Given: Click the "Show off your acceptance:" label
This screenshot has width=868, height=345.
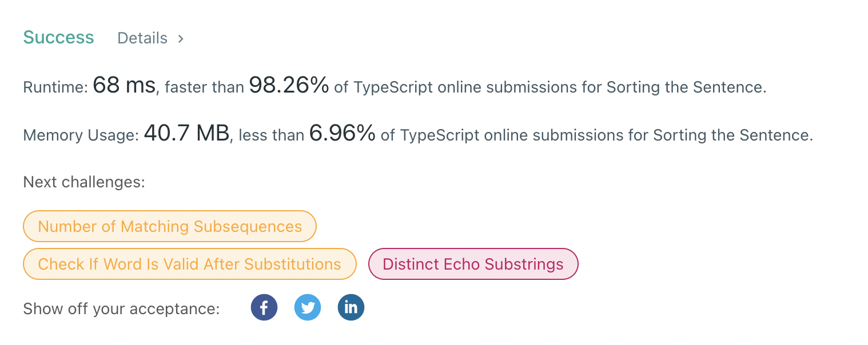Looking at the screenshot, I should tap(121, 309).
